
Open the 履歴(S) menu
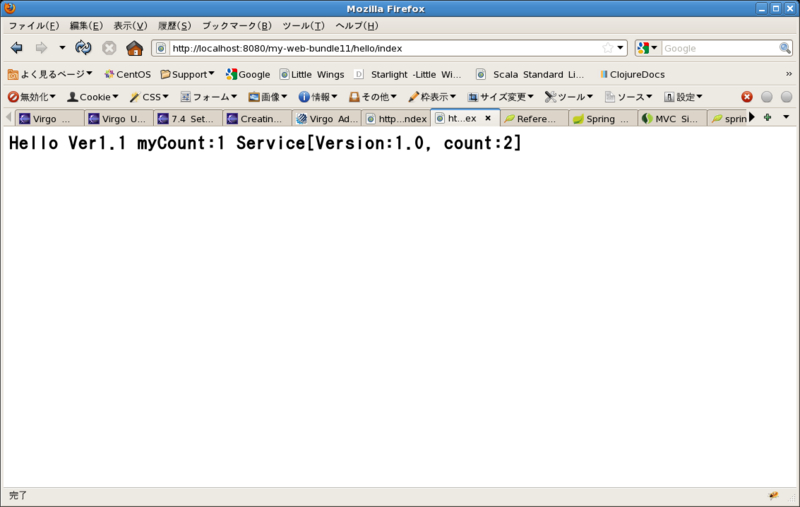coord(174,26)
